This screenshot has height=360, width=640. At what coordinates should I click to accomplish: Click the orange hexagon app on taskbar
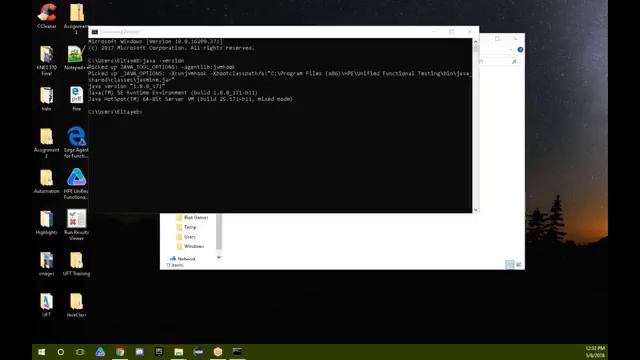218,352
